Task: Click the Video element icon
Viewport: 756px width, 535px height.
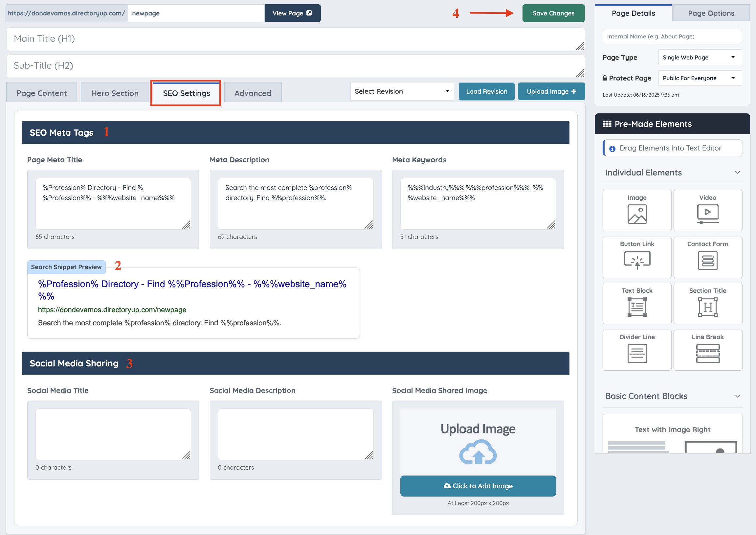Action: [708, 214]
